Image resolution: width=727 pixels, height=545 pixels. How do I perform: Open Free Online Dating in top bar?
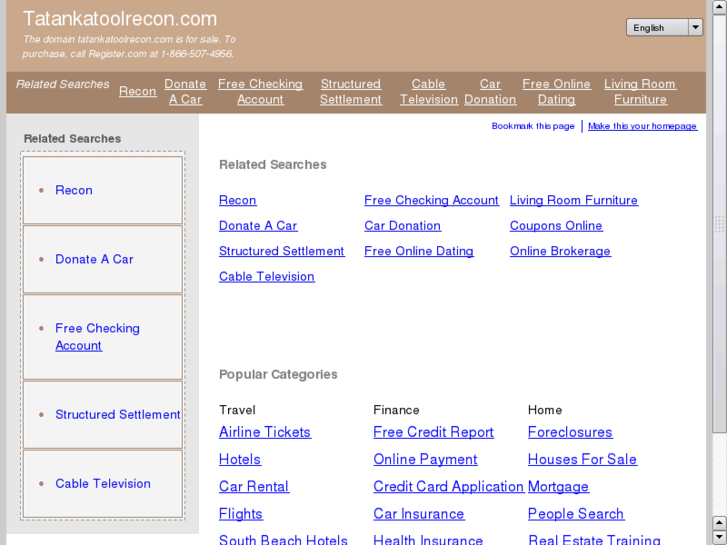point(556,91)
